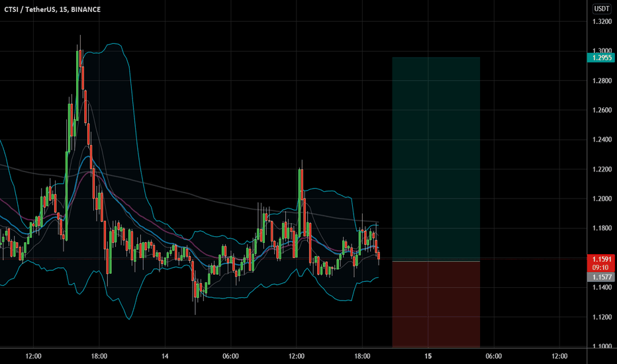Image resolution: width=617 pixels, height=364 pixels.
Task: Click the 1.2200 price axis label
Action: pos(602,169)
